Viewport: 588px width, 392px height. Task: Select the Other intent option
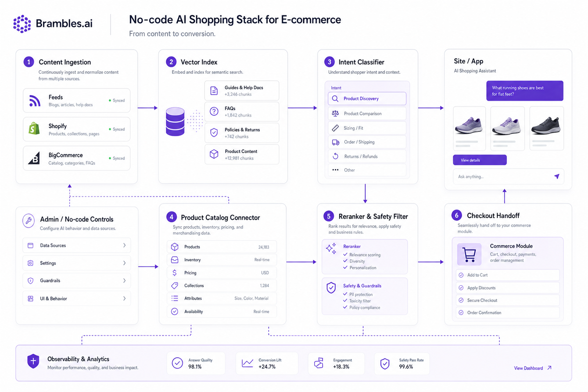tap(367, 170)
